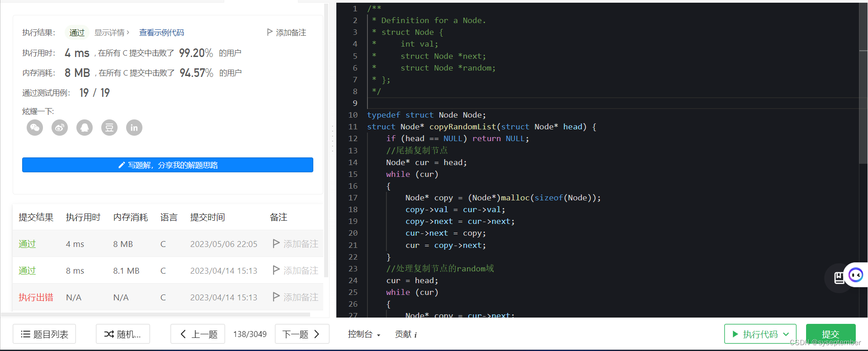The width and height of the screenshot is (868, 351).
Task: Go to next problem 下一题
Action: (302, 334)
